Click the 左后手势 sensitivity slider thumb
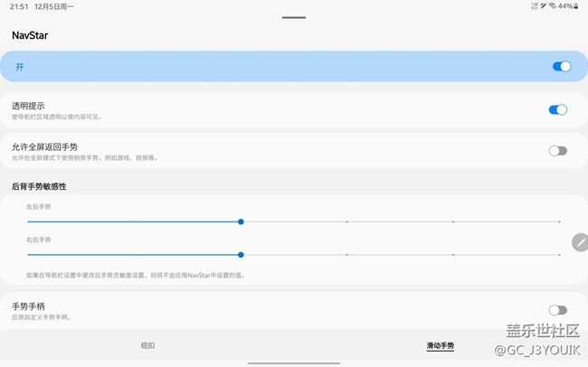This screenshot has height=367, width=588. pyautogui.click(x=241, y=222)
